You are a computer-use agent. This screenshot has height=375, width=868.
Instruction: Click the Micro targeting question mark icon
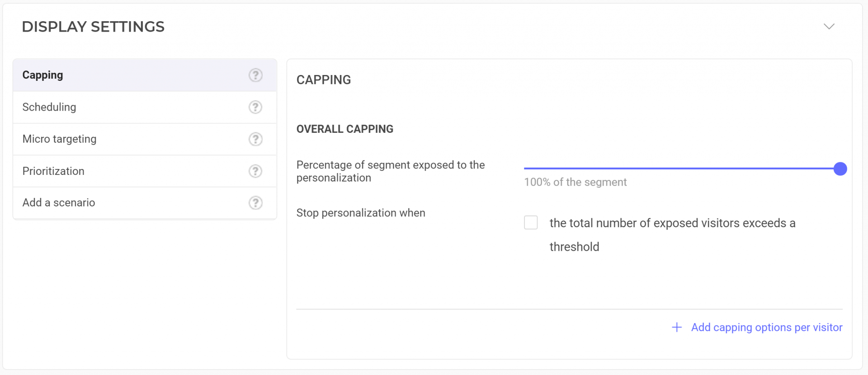tap(255, 139)
